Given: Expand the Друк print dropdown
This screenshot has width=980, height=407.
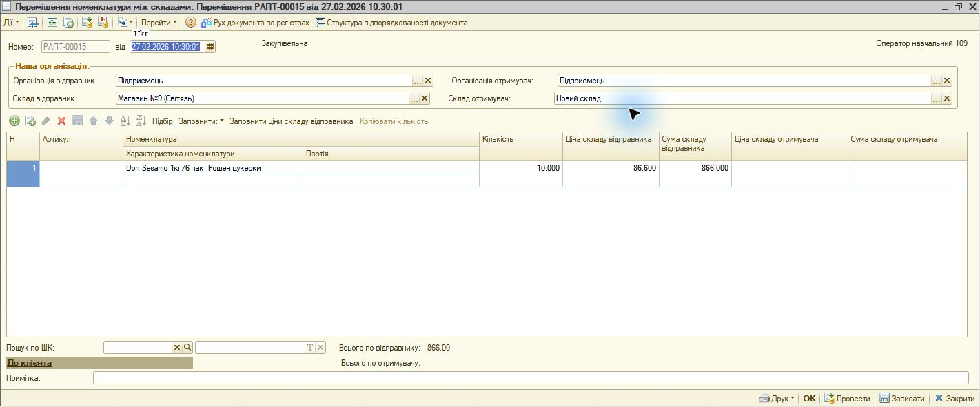Looking at the screenshot, I should [777, 399].
